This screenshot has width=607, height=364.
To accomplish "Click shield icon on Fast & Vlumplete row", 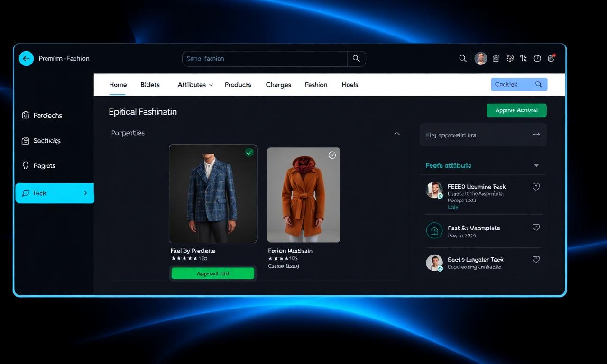I will 536,227.
